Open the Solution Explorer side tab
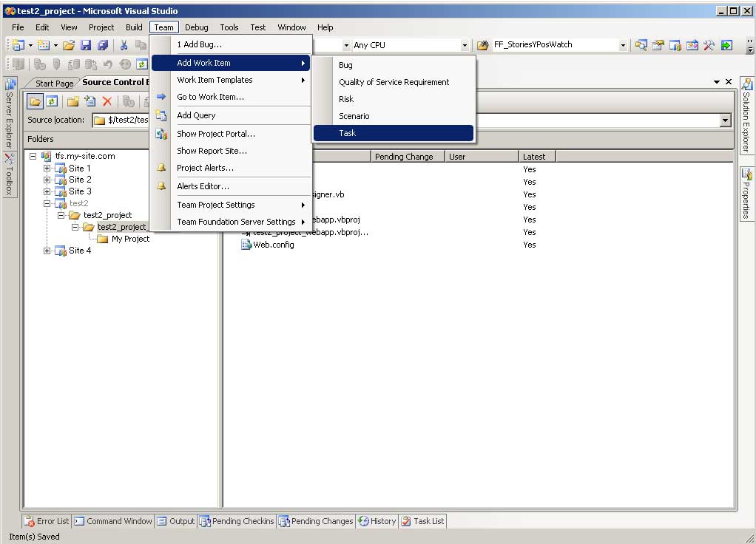The height and width of the screenshot is (544, 756). [x=746, y=115]
